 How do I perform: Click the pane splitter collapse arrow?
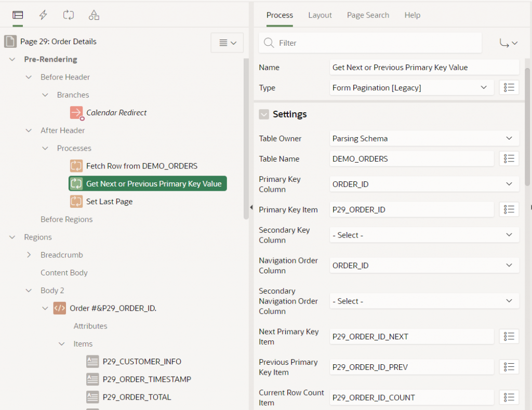point(251,207)
